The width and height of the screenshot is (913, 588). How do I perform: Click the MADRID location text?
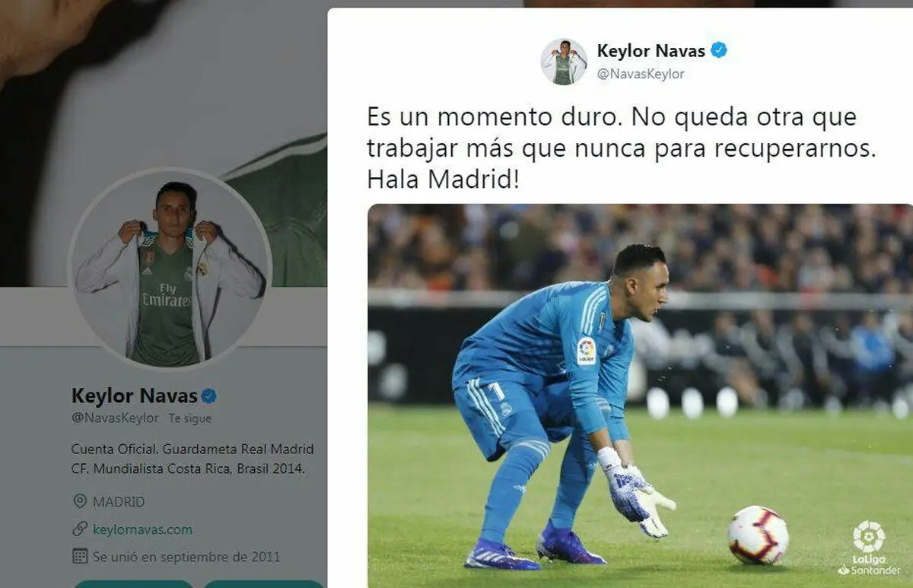[119, 502]
